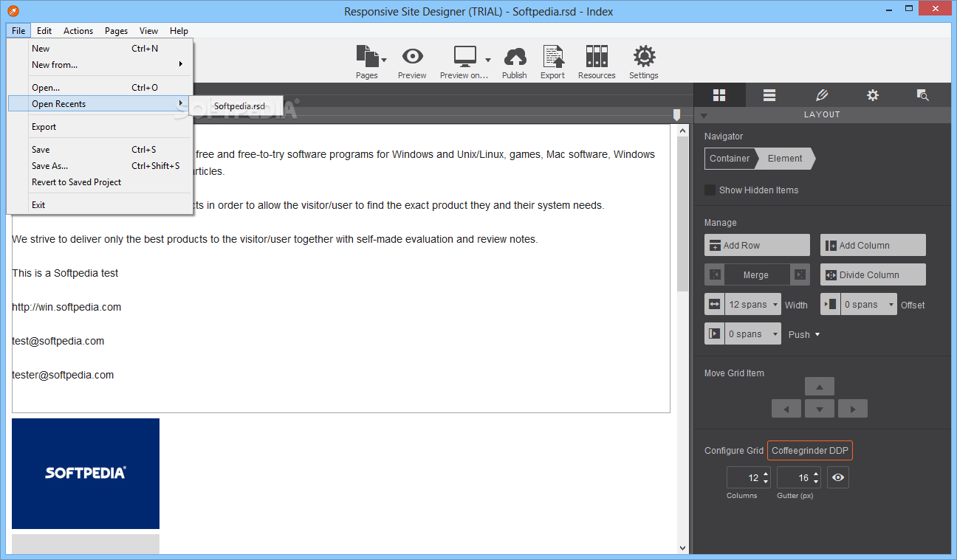Open the Settings gear toolbar icon
957x560 pixels.
tap(644, 57)
